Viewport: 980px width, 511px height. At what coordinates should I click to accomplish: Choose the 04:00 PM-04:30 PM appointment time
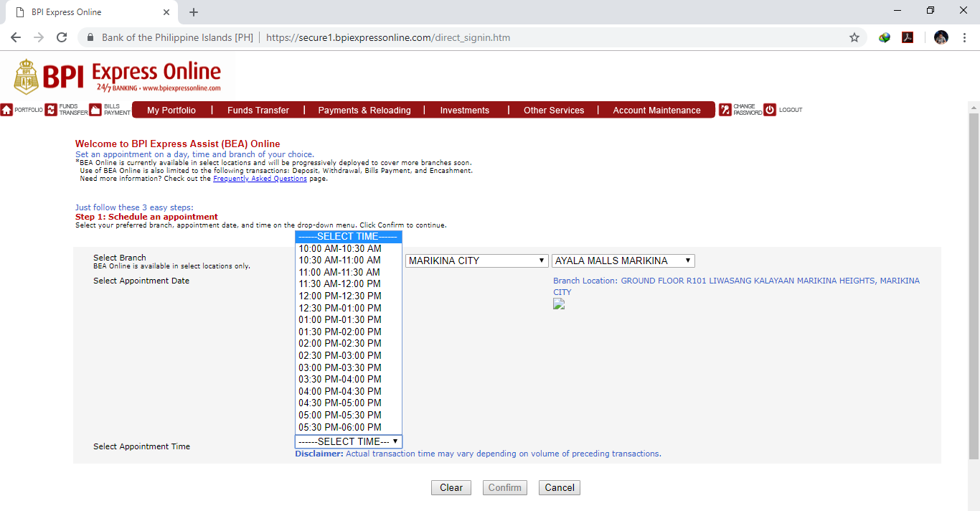(x=349, y=391)
